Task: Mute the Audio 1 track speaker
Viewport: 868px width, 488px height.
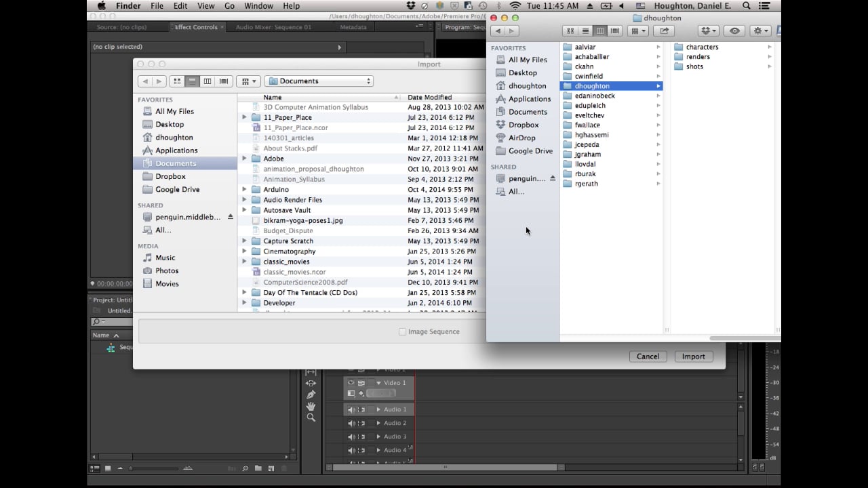Action: pos(351,409)
